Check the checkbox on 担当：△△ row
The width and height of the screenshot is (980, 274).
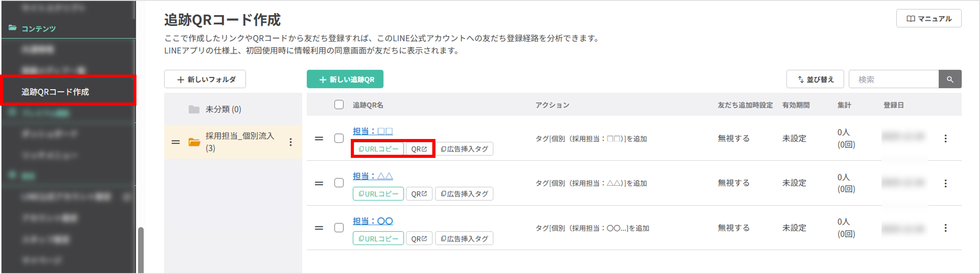pos(339,183)
